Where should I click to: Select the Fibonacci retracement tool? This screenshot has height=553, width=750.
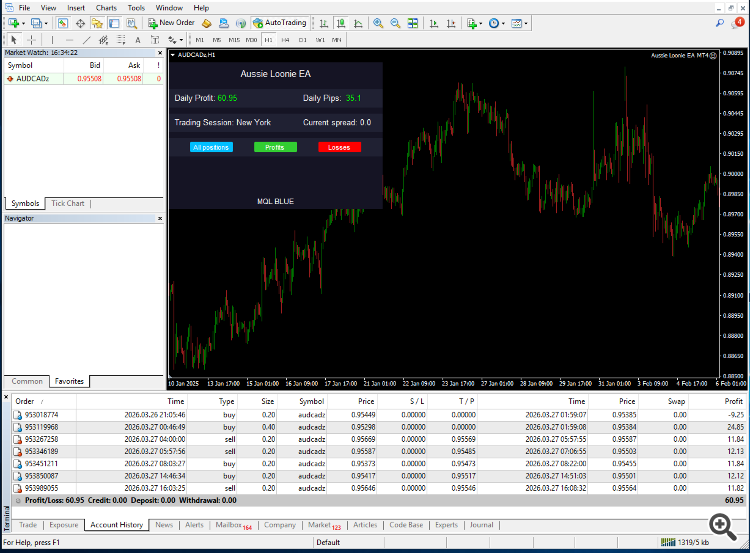(x=121, y=40)
